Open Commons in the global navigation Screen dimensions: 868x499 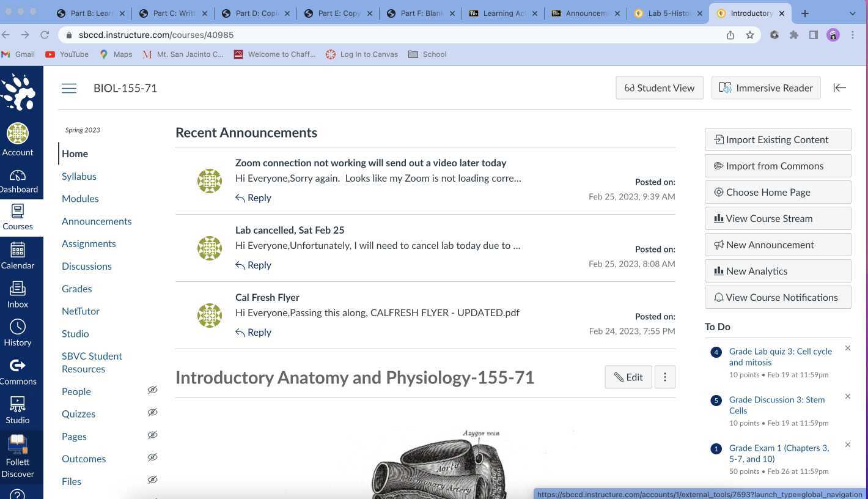pos(18,371)
